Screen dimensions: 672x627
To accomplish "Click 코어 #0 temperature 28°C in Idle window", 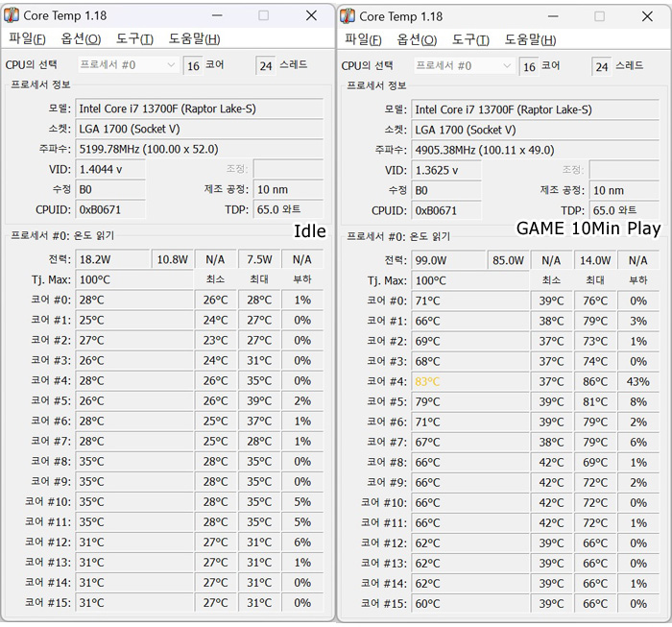I will pos(134,300).
